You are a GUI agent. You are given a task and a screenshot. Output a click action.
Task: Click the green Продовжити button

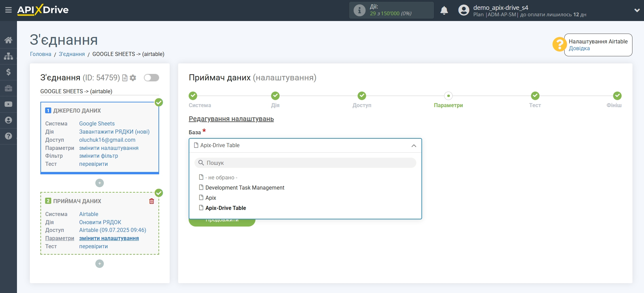(x=222, y=222)
